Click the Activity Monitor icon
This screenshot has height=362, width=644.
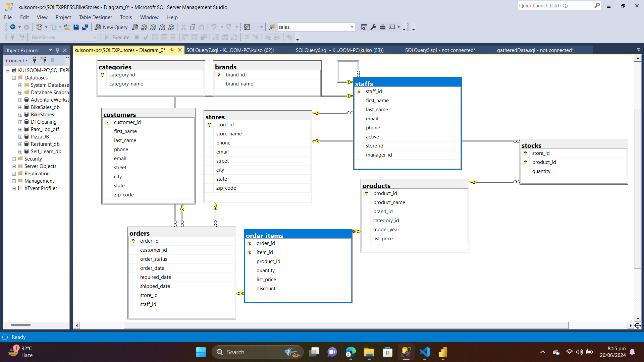click(247, 27)
